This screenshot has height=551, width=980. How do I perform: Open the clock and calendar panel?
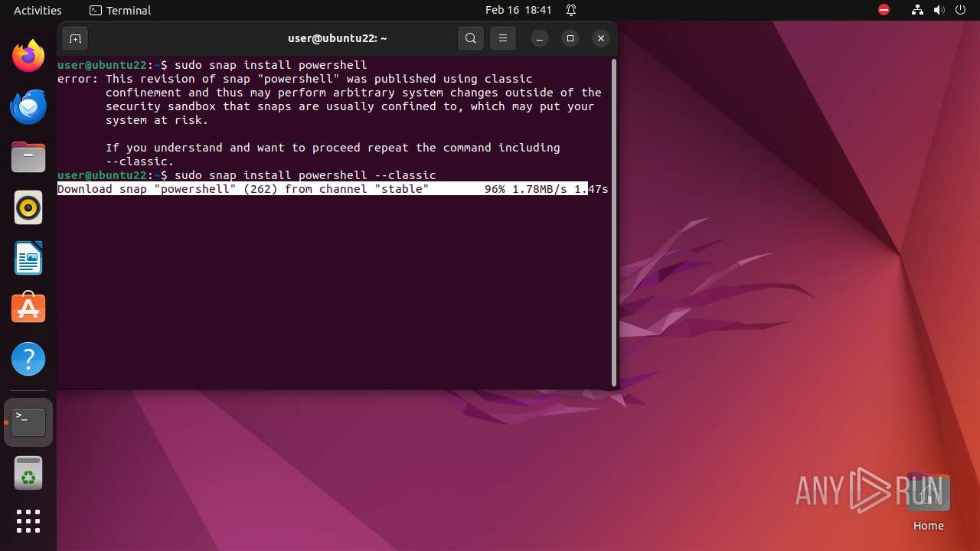[x=518, y=10]
